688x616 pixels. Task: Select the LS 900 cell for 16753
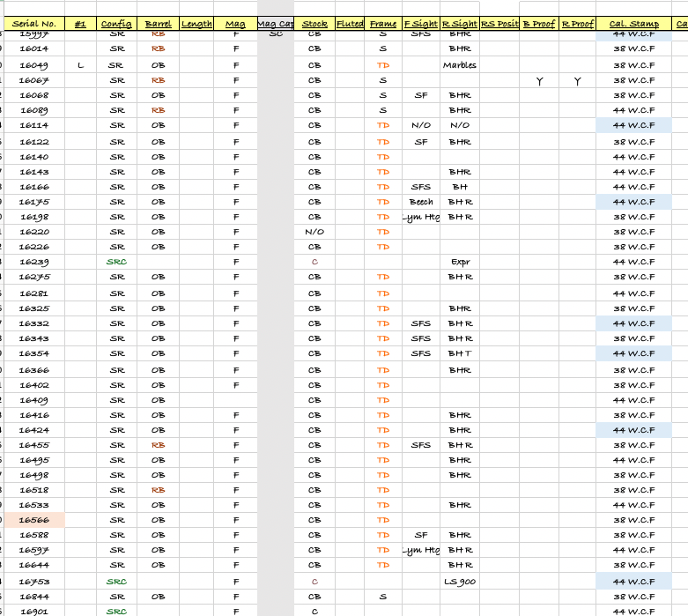460,582
